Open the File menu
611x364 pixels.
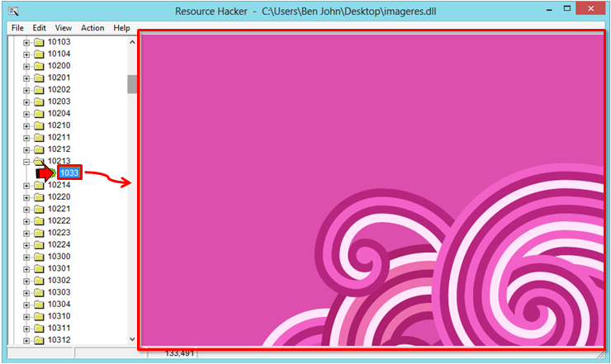coord(17,27)
